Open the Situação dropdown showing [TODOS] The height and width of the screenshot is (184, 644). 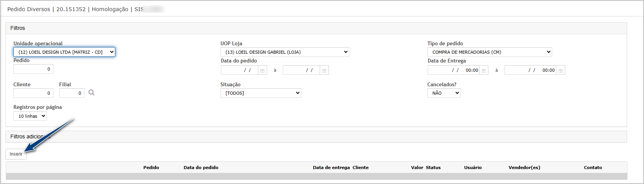coord(261,93)
